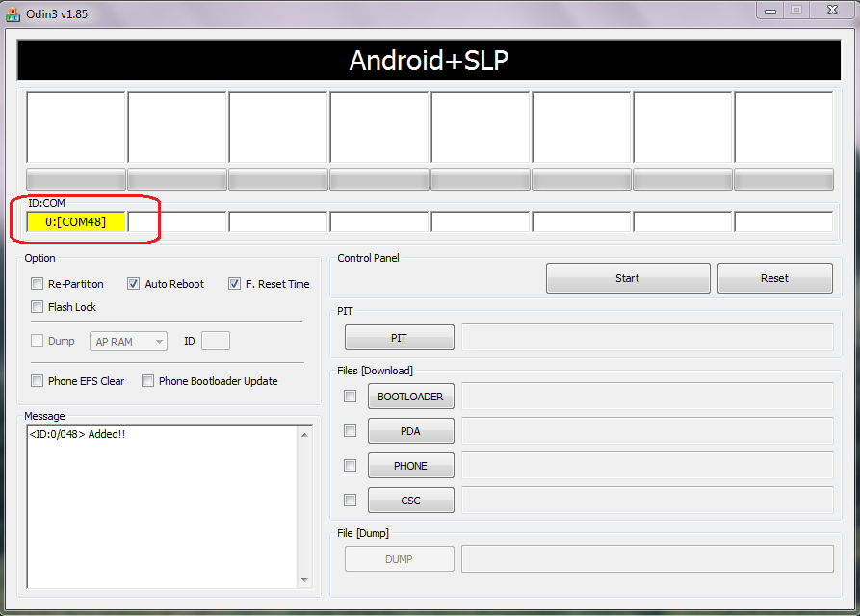Click the File [Dump] path field
The height and width of the screenshot is (616, 860).
[648, 559]
